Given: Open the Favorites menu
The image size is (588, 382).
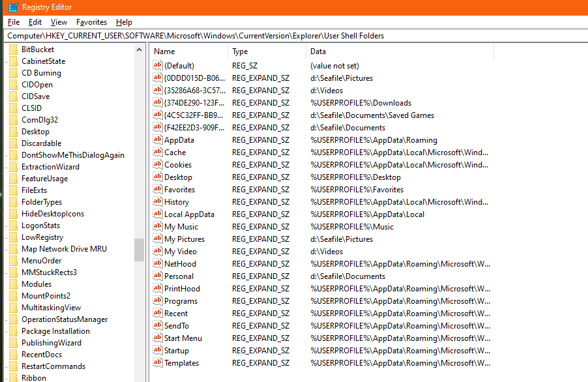Looking at the screenshot, I should [x=91, y=22].
